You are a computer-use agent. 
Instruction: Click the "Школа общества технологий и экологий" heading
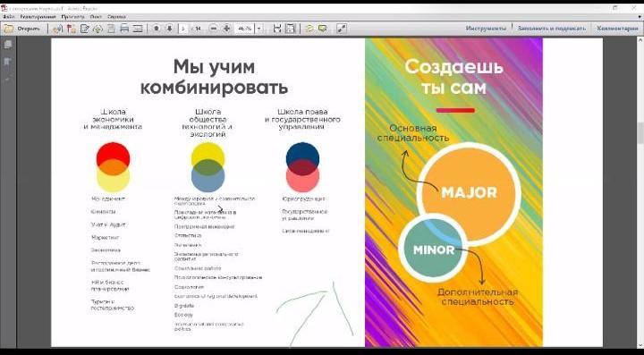[x=208, y=123]
